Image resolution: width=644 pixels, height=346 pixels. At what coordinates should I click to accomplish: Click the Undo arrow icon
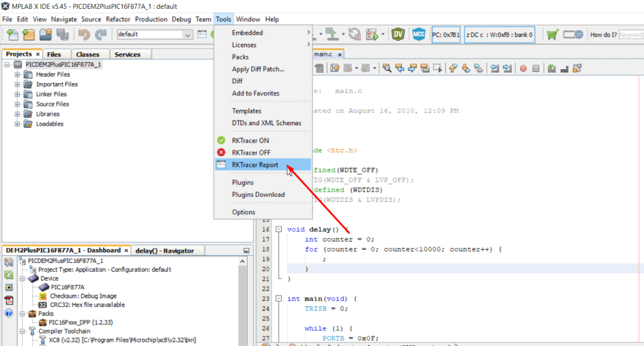84,35
